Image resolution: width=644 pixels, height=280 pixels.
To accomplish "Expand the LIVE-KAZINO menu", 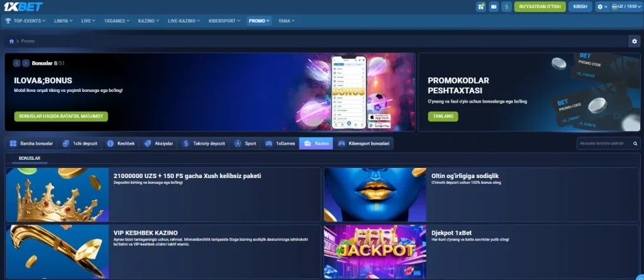I will pos(184,21).
